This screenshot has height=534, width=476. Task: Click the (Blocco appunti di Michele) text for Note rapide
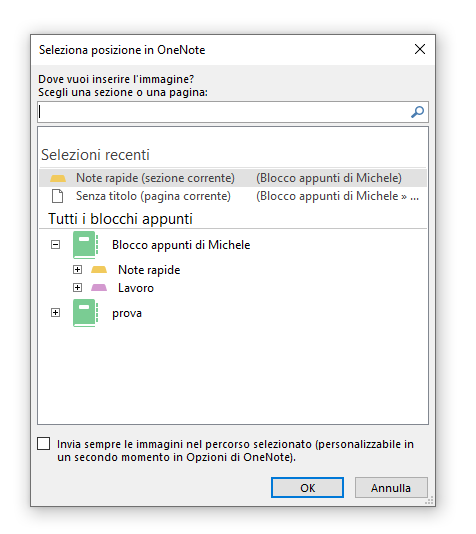click(x=329, y=178)
